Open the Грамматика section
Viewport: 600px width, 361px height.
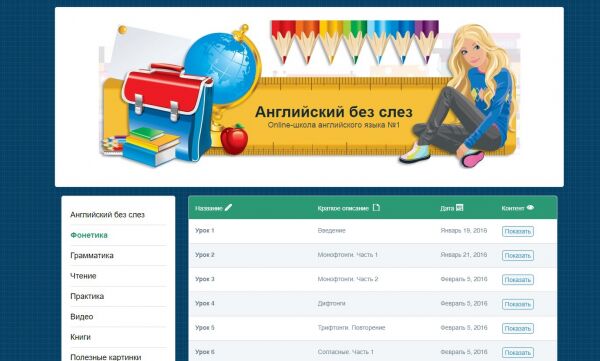[x=92, y=255]
